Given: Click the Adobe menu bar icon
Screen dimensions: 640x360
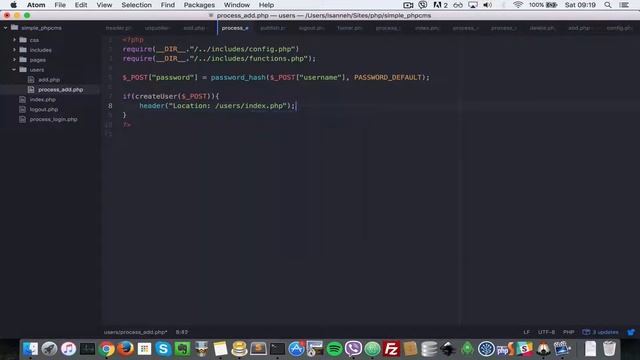Looking at the screenshot, I should tap(440, 5).
